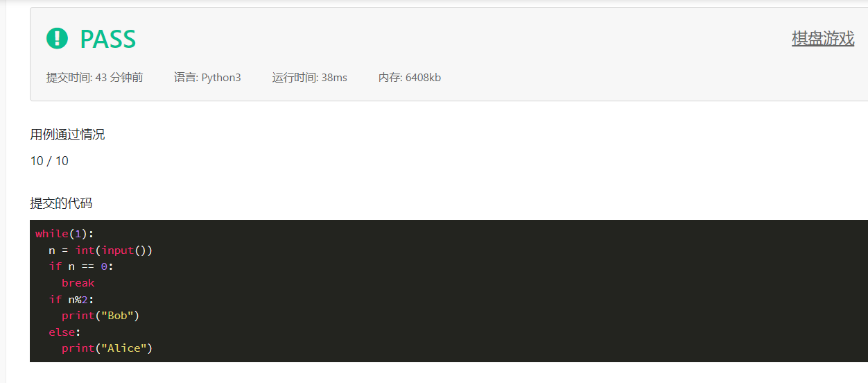Click the print("Bob") code line

(x=101, y=316)
